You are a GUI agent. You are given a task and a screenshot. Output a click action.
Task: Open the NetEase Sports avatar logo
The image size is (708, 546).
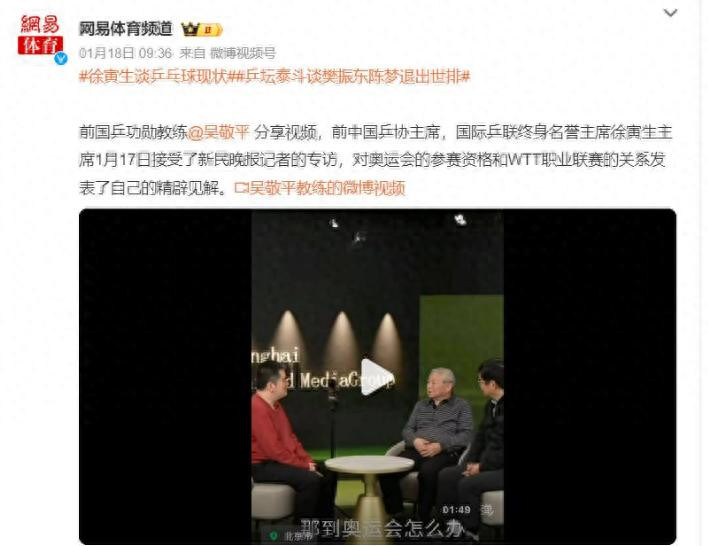pyautogui.click(x=40, y=35)
